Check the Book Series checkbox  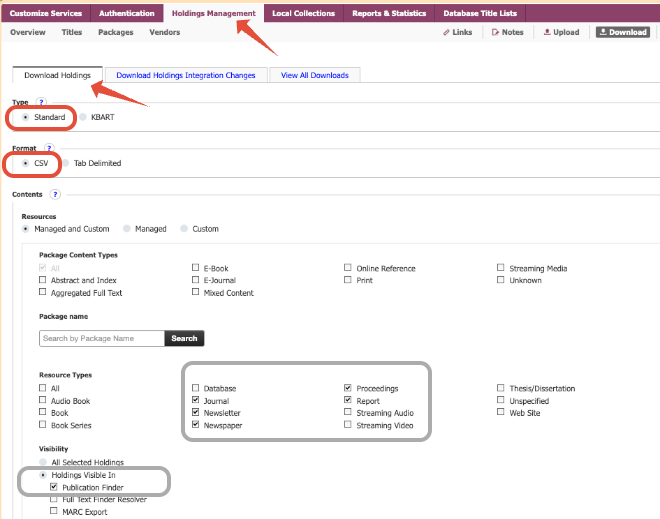pyautogui.click(x=43, y=425)
